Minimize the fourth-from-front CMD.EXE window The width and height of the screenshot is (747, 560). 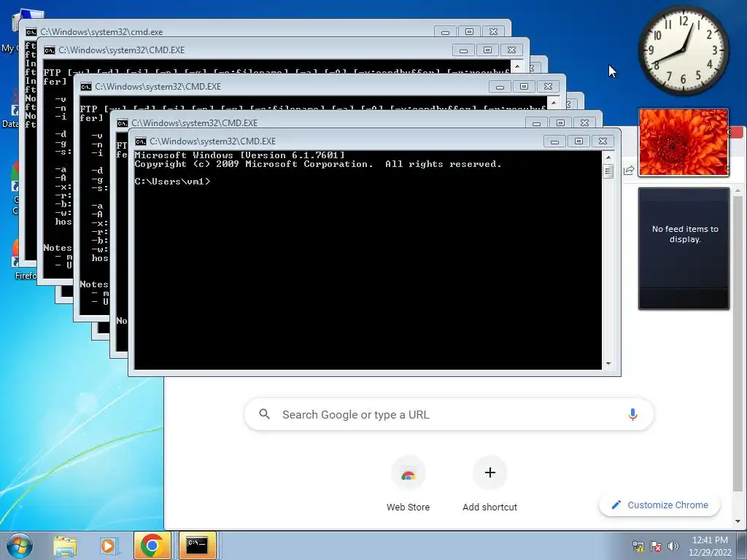[x=463, y=50]
